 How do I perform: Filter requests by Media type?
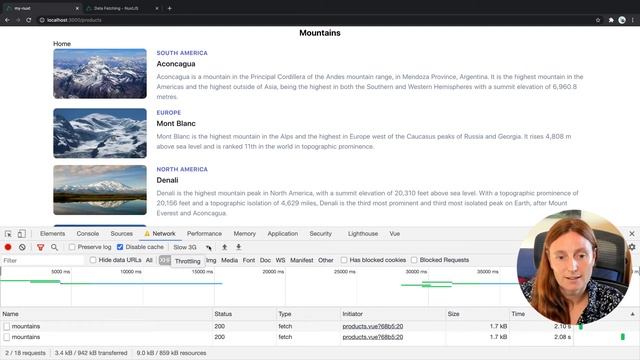point(229,260)
